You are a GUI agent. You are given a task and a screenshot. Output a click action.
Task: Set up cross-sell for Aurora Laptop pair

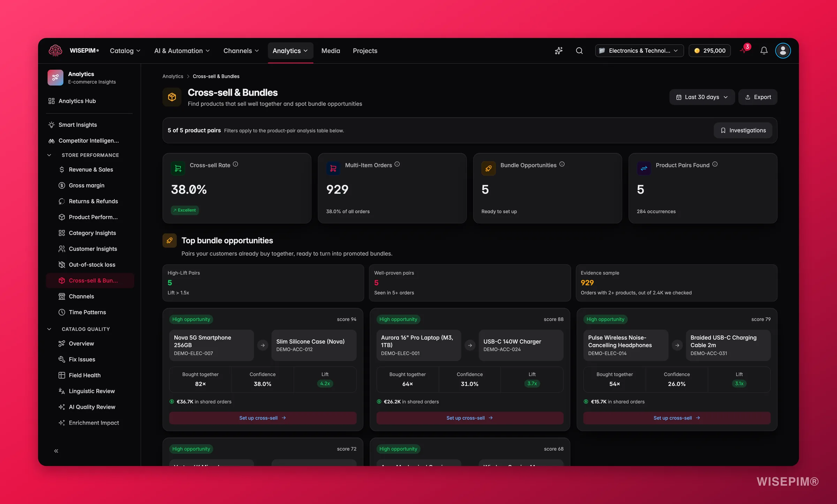point(470,418)
